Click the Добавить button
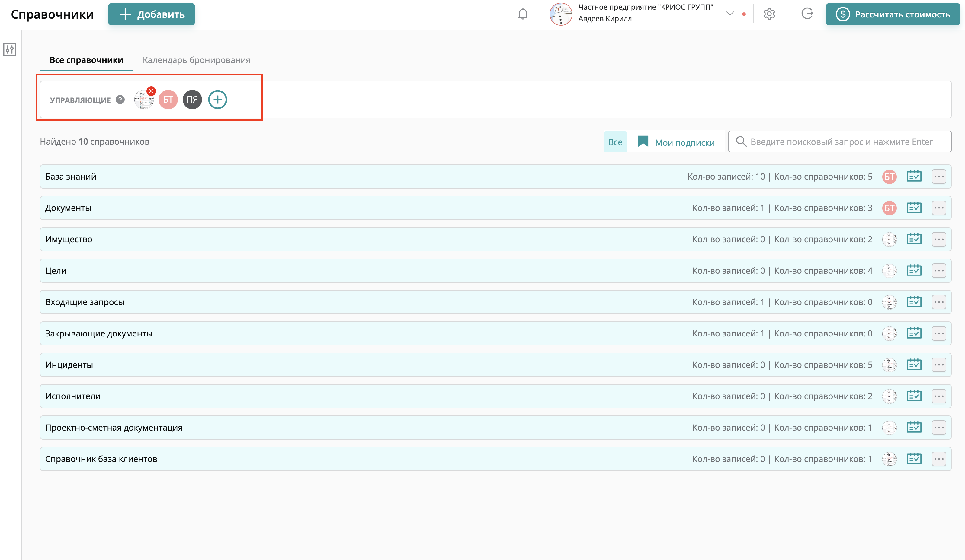 pyautogui.click(x=152, y=14)
